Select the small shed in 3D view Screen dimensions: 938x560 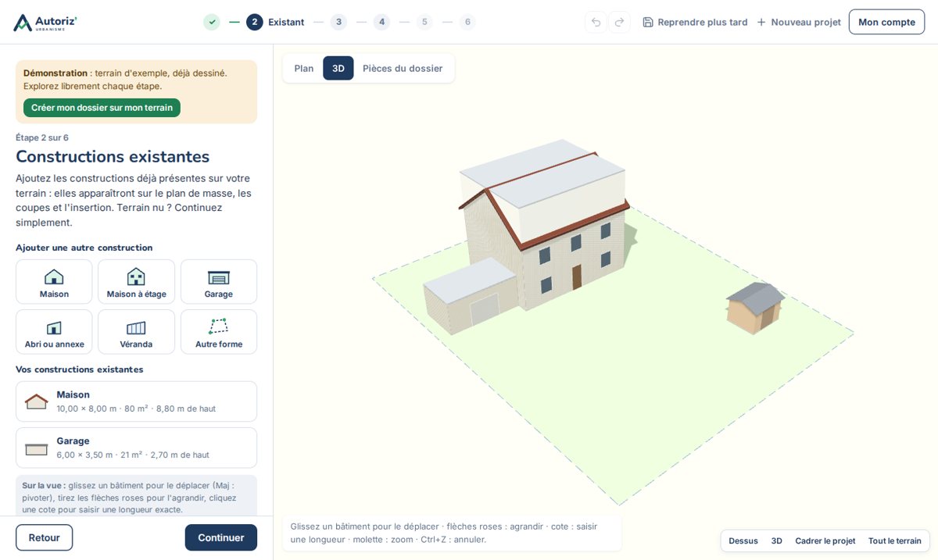pos(755,308)
